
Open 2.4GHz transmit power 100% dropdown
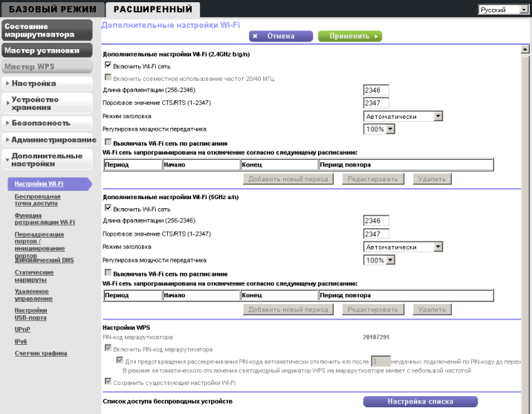(x=379, y=129)
